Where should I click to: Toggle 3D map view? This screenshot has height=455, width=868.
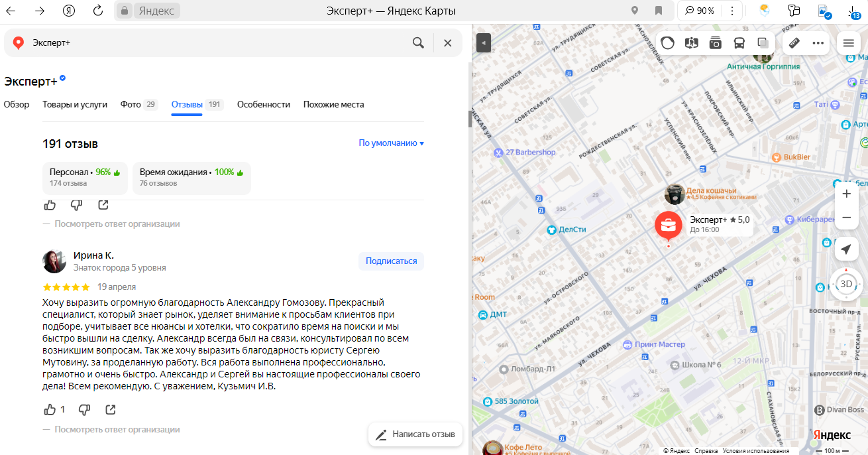tap(846, 284)
